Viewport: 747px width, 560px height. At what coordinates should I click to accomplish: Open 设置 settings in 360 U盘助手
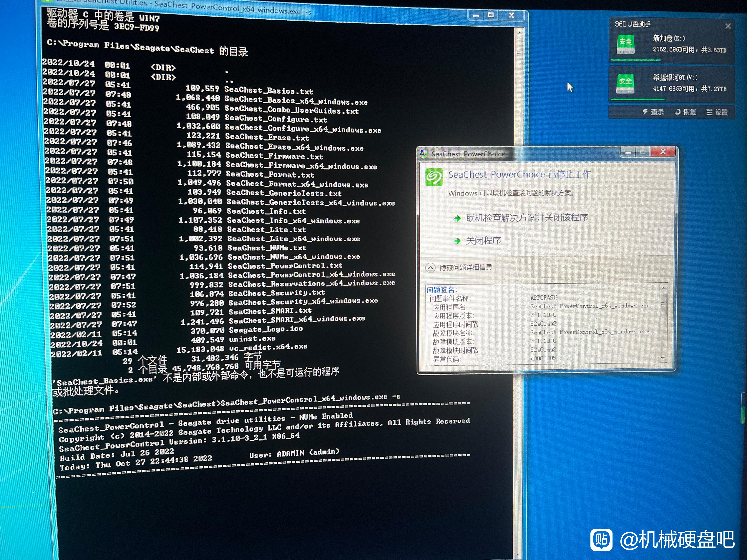click(x=717, y=112)
